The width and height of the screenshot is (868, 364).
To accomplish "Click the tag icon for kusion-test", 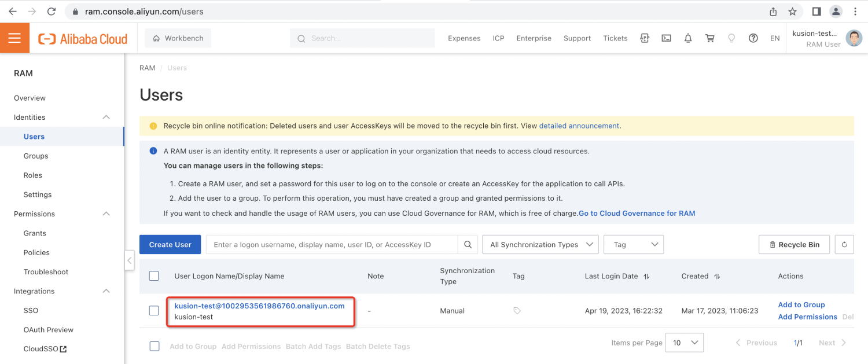I will point(517,311).
